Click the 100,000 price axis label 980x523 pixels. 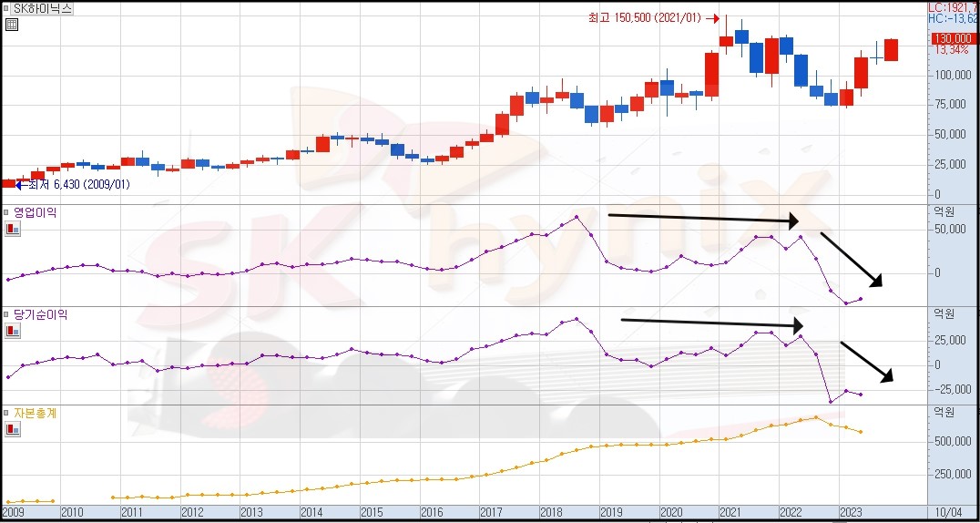pos(951,76)
